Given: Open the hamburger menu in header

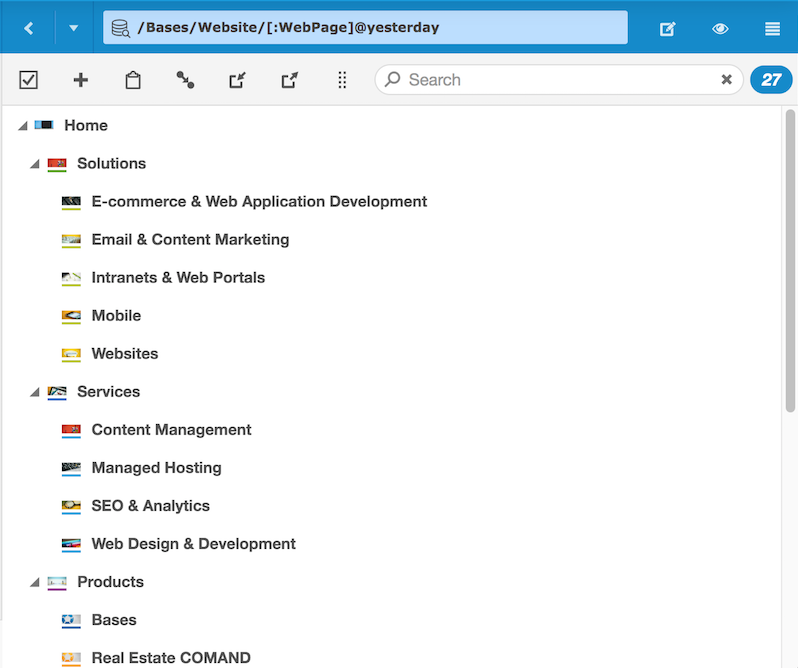Looking at the screenshot, I should click(772, 29).
